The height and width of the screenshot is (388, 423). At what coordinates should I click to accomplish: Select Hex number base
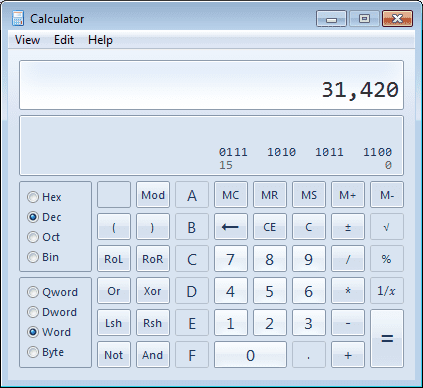(x=44, y=197)
